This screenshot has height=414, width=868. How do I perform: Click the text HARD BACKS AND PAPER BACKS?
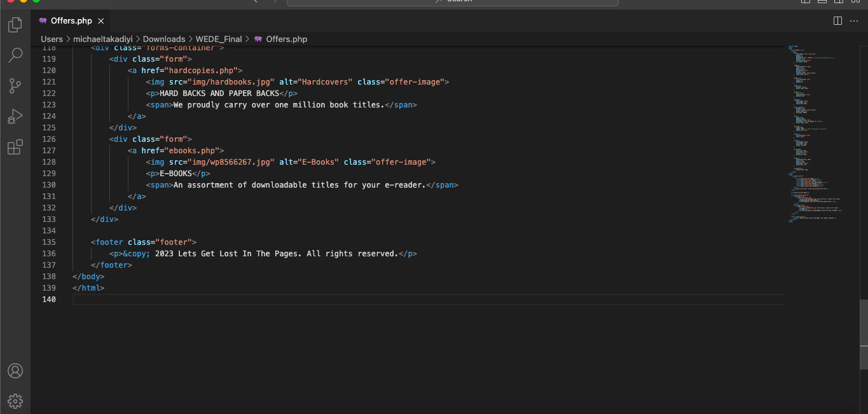click(x=219, y=93)
